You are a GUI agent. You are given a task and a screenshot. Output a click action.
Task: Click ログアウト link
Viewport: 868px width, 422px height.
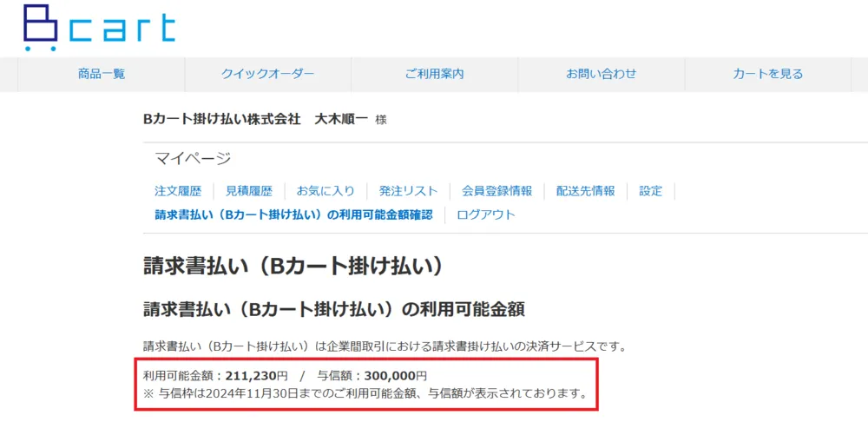(x=486, y=214)
